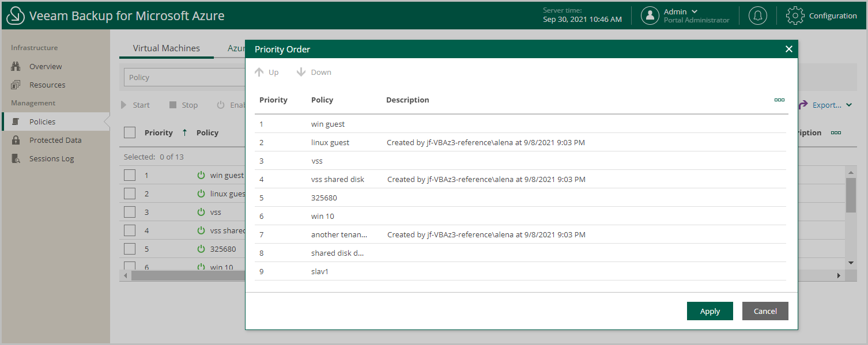Click the Policy column header in background table
Screen dimensions: 868x345
click(207, 132)
